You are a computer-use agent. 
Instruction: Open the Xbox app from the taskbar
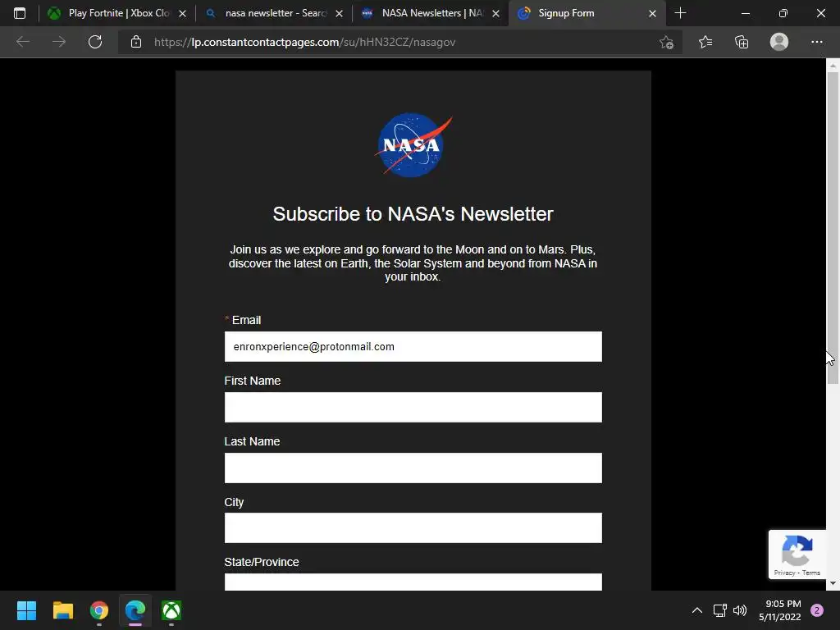tap(171, 610)
